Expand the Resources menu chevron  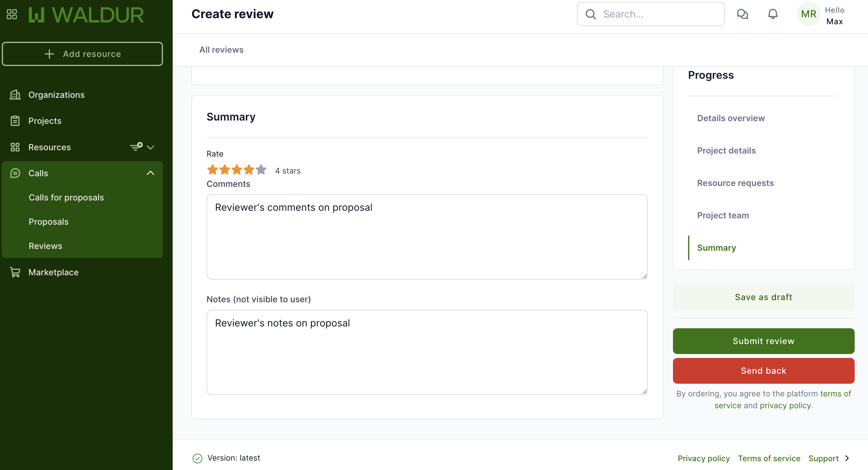click(x=151, y=147)
